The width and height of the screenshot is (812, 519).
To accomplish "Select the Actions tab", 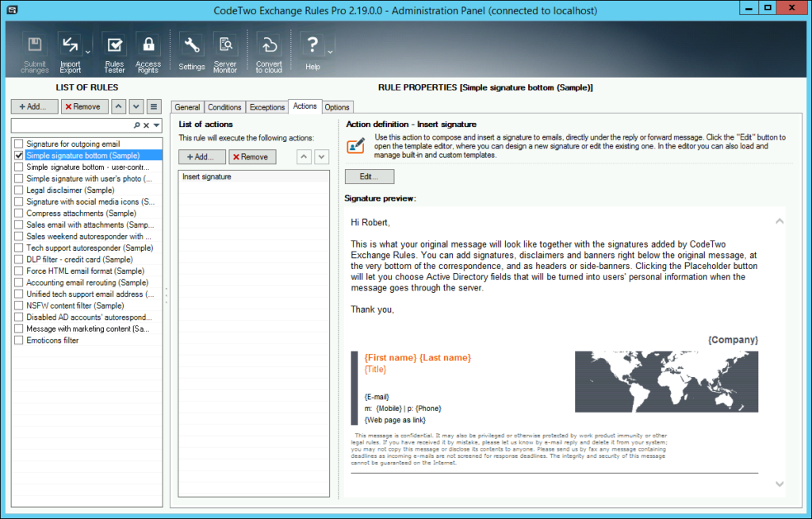I will coord(305,106).
